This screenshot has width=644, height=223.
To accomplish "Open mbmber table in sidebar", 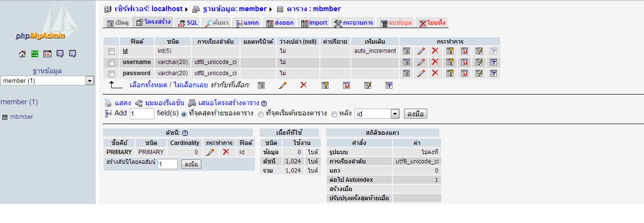I will click(22, 117).
